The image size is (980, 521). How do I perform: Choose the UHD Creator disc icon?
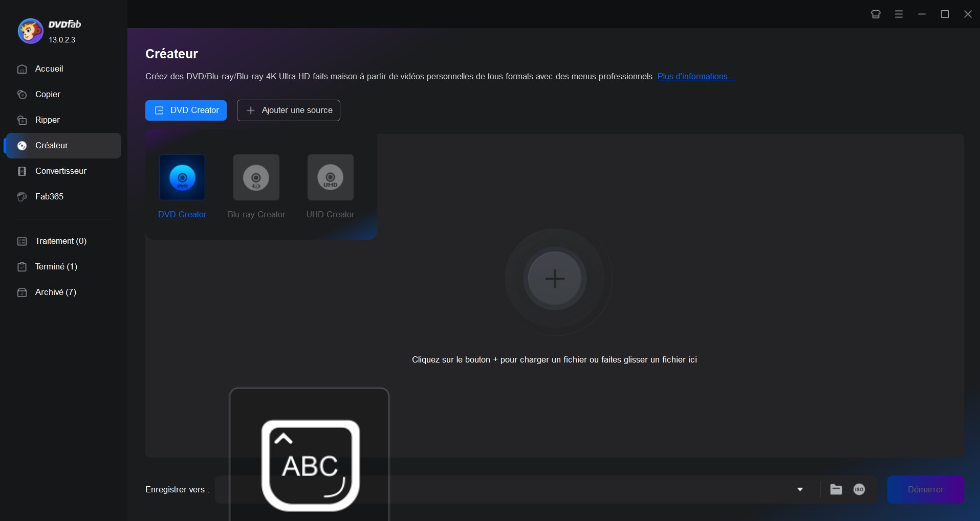(x=331, y=177)
